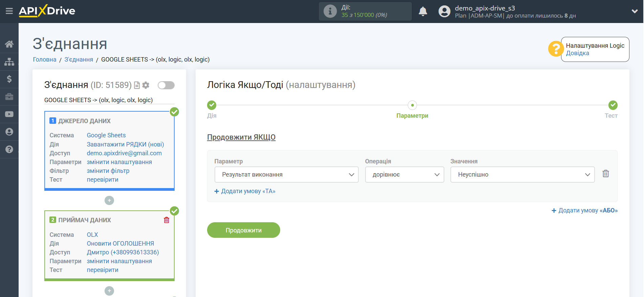Delete the ПРИЙМАЧ ДАНИХ block via trash icon
The image size is (644, 297).
click(166, 220)
